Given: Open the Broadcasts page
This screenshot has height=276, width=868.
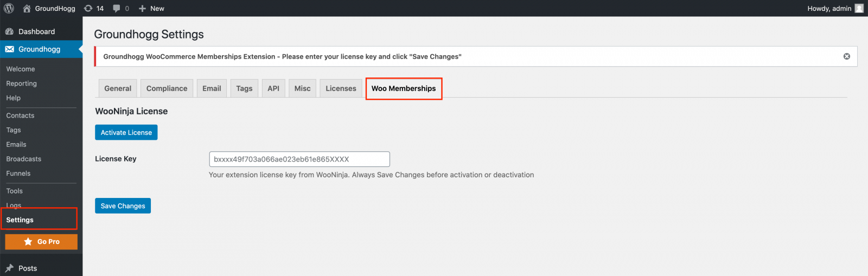Looking at the screenshot, I should pyautogui.click(x=24, y=159).
